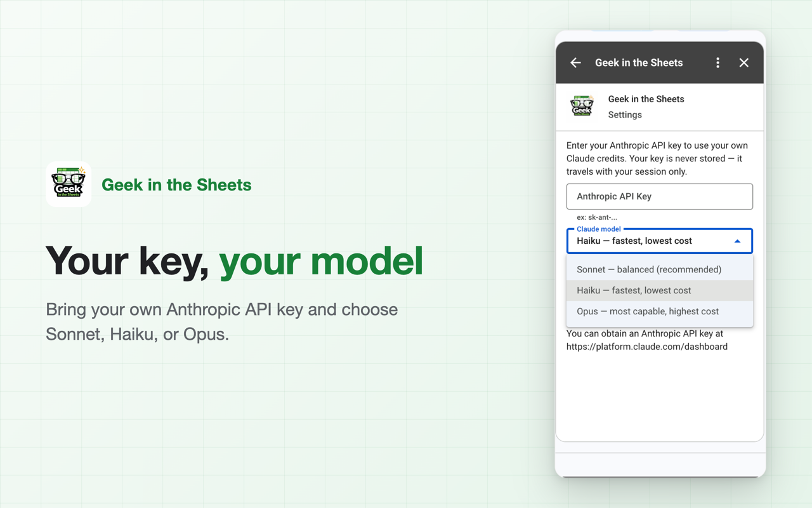Click the 'Settings' subtitle text
The width and height of the screenshot is (812, 508).
[x=625, y=115]
